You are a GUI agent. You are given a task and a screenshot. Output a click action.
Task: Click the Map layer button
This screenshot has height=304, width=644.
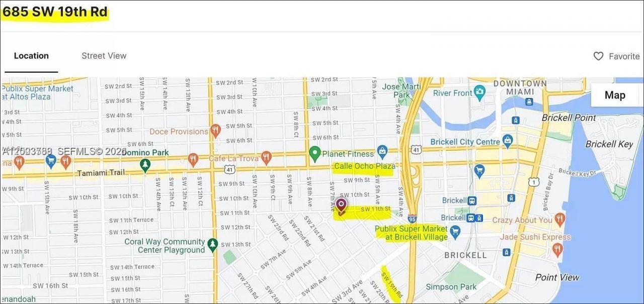614,94
